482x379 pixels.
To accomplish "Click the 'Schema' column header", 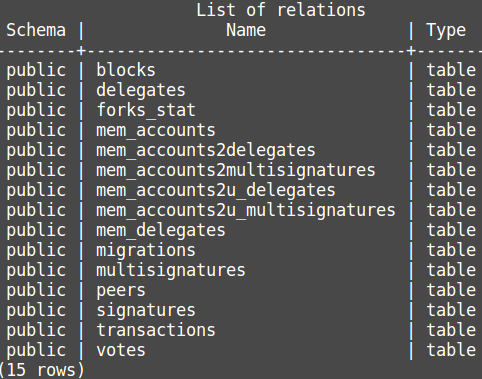I will coord(36,30).
